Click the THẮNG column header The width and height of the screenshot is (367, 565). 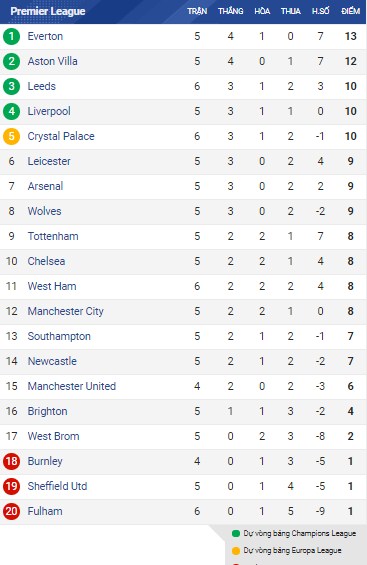point(231,11)
